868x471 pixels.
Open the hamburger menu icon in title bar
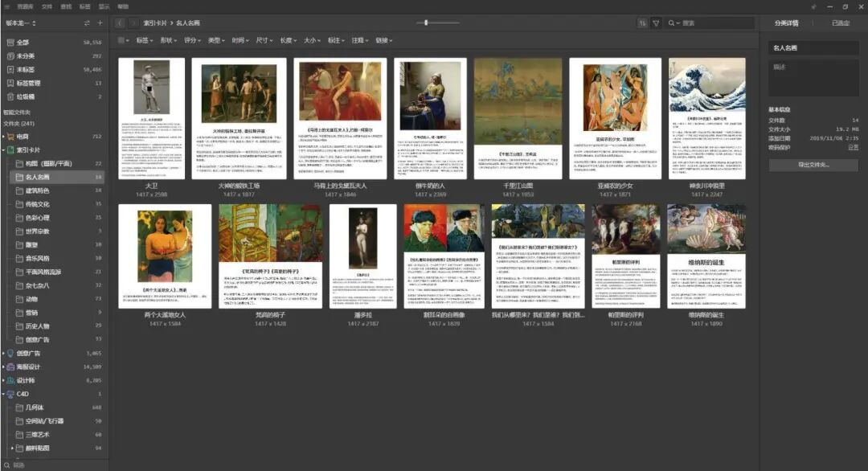click(7, 6)
